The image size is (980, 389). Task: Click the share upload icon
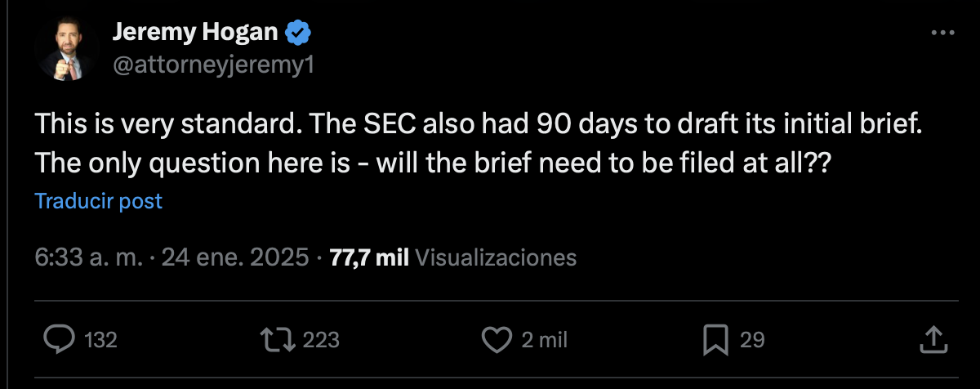pos(935,339)
